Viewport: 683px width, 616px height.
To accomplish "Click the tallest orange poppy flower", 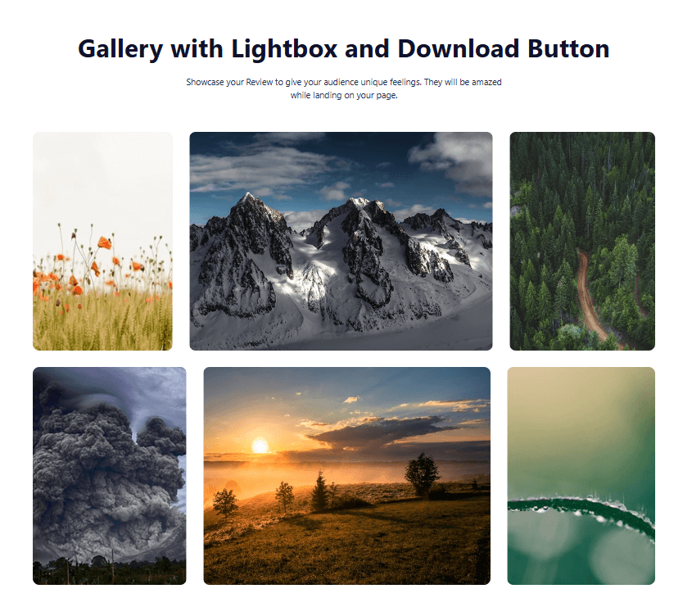I will click(104, 242).
